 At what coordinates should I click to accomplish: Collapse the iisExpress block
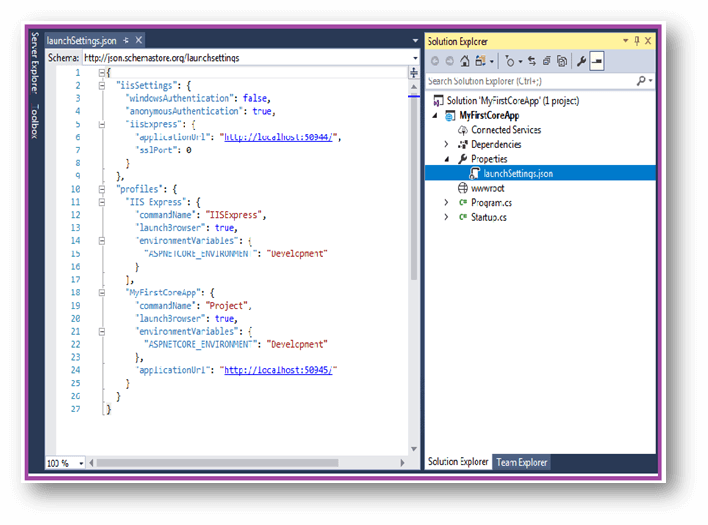point(102,124)
